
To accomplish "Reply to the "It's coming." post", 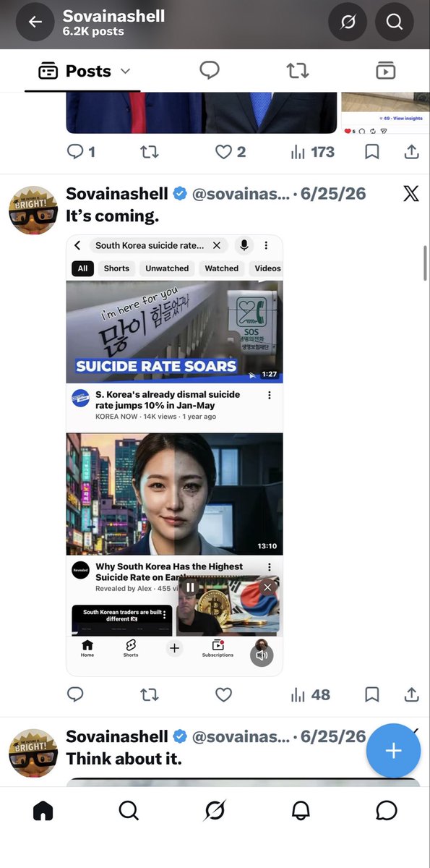I will 74,694.
